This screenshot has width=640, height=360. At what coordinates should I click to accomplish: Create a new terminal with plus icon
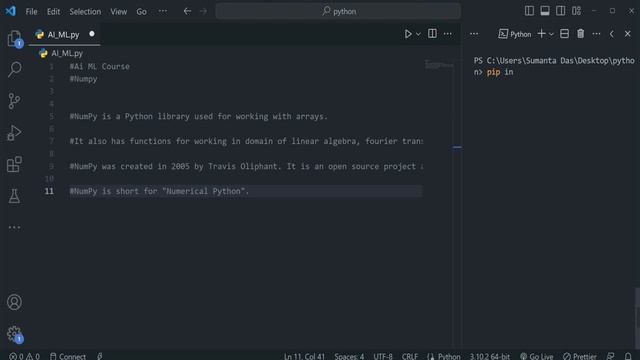(x=541, y=34)
